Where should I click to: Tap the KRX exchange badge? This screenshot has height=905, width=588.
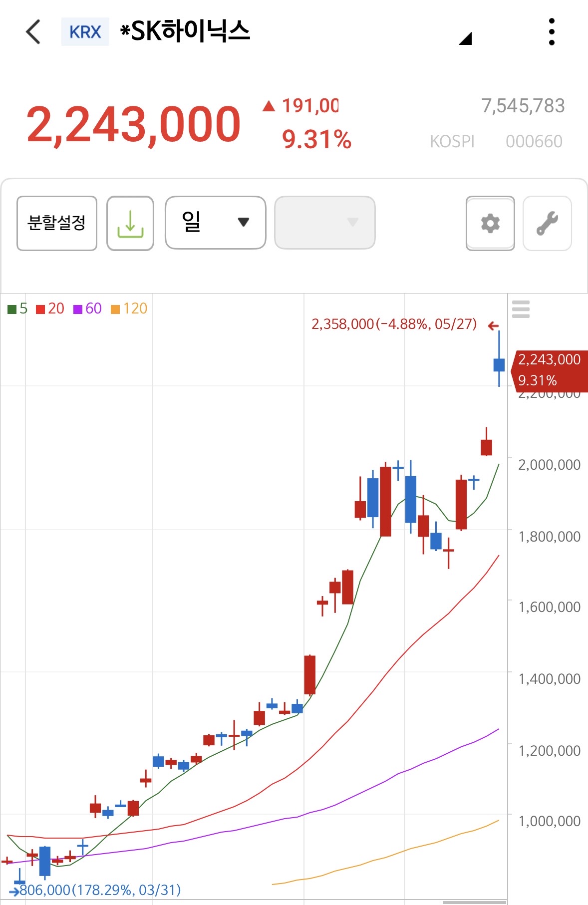point(85,32)
